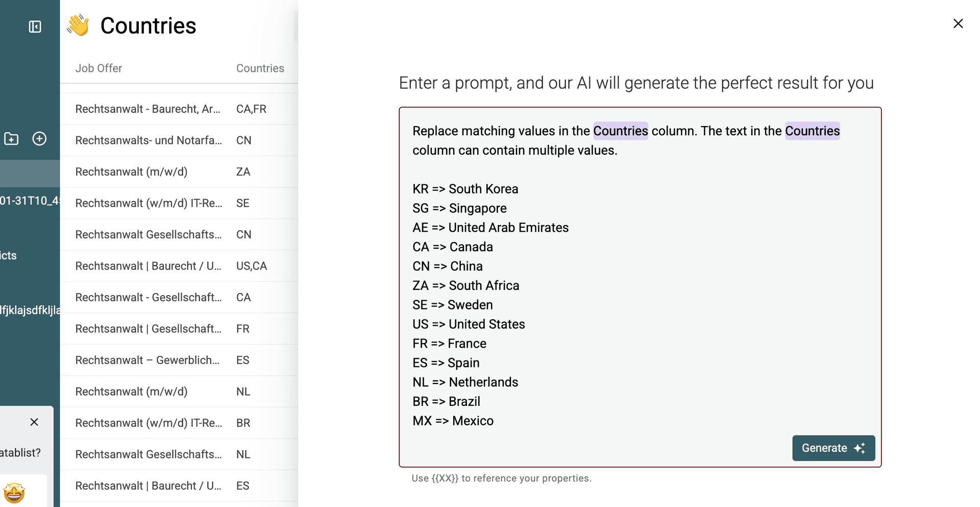Close the AI prompt dialog
Viewport: 980px width, 507px height.
click(958, 23)
